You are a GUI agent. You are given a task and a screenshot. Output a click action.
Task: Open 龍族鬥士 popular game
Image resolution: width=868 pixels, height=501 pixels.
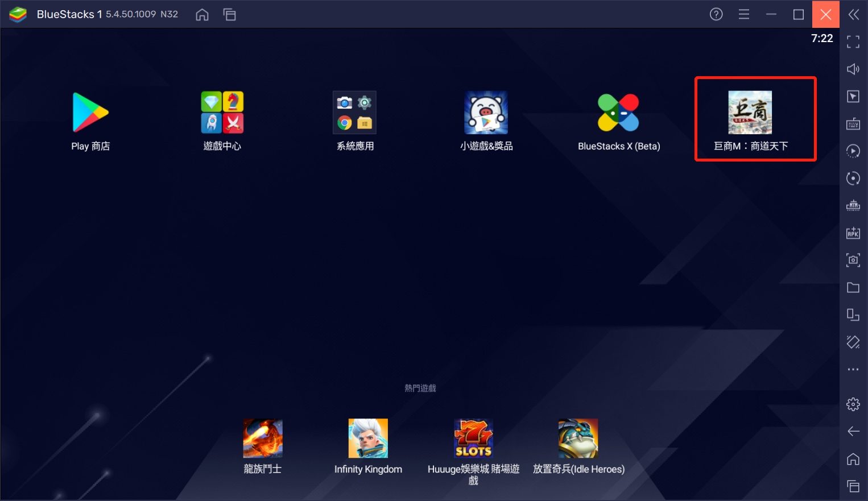point(263,438)
